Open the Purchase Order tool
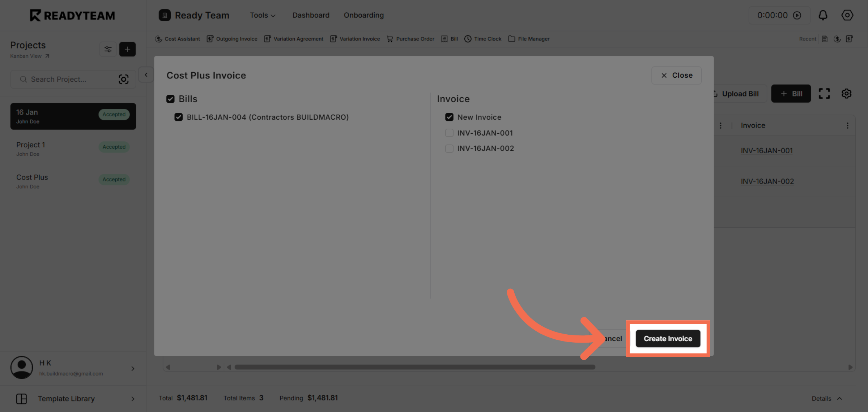The image size is (868, 412). [415, 39]
